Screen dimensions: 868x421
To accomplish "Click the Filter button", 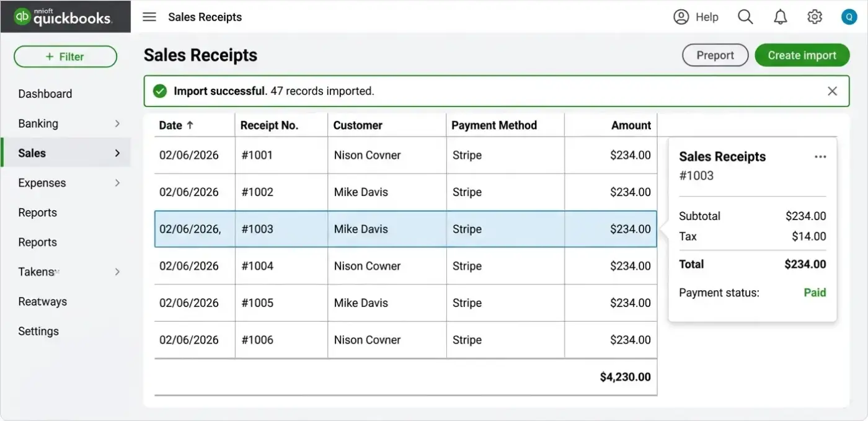I will 65,56.
